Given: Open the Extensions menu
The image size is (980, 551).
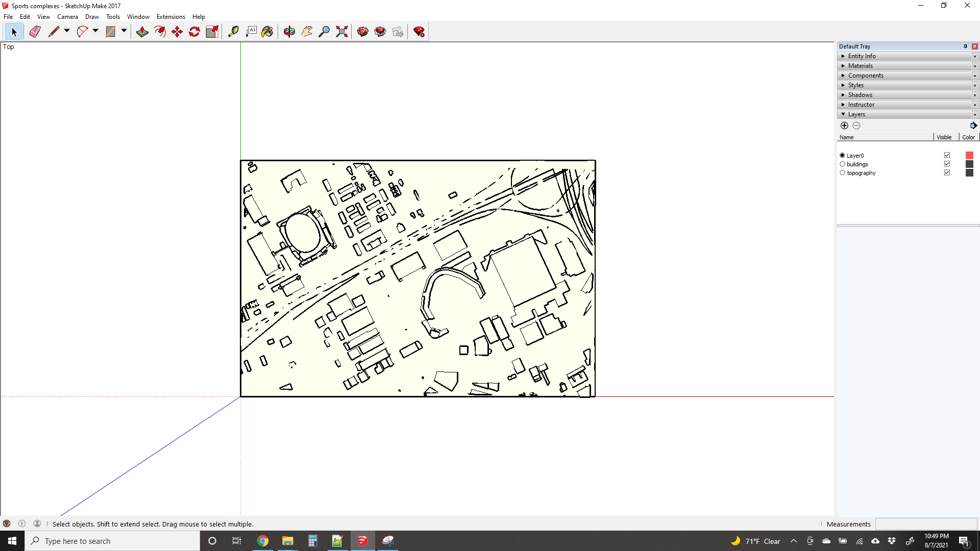Looking at the screenshot, I should click(x=170, y=17).
